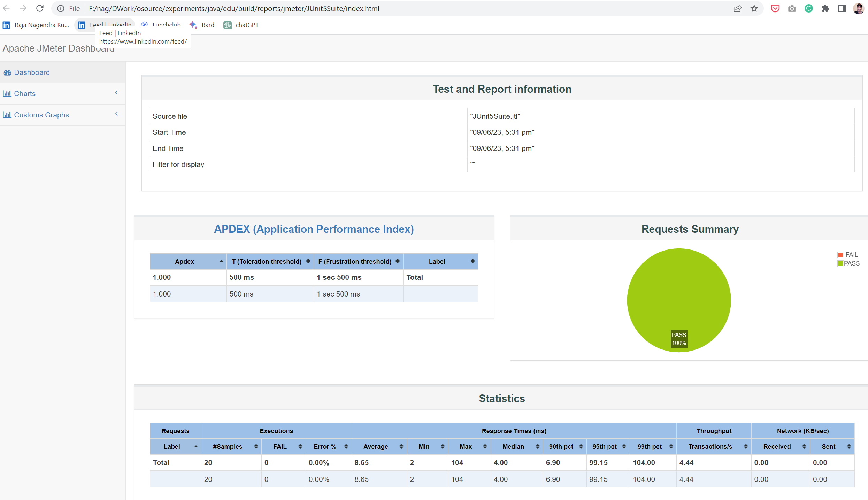
Task: Collapse the Charts section chevron
Action: tap(116, 93)
